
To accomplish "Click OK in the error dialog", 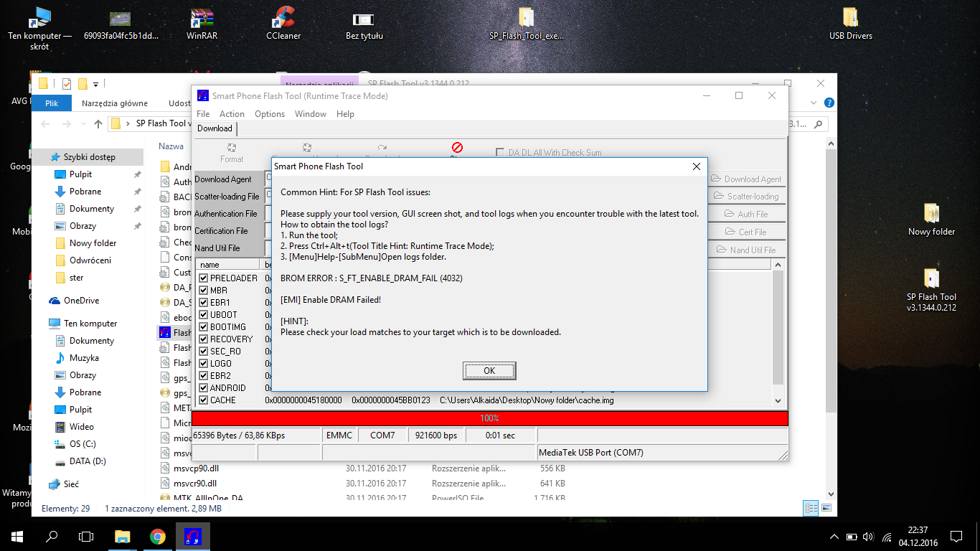I will 489,371.
